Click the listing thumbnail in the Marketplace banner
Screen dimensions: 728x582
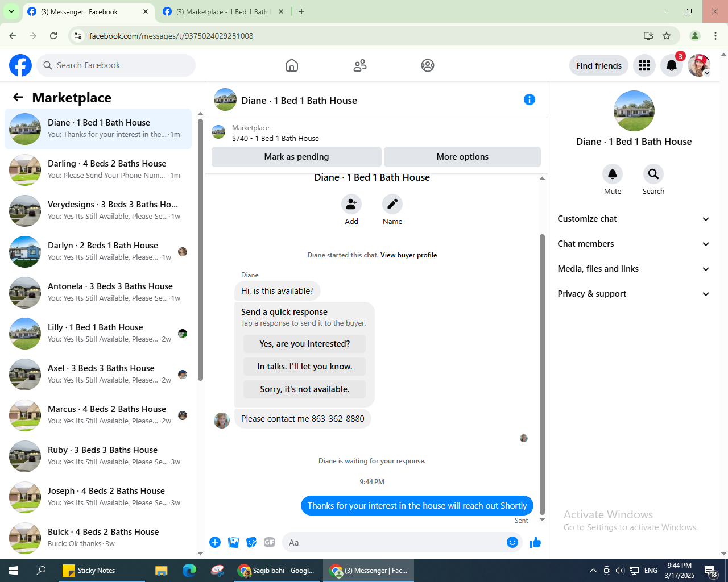coord(218,132)
